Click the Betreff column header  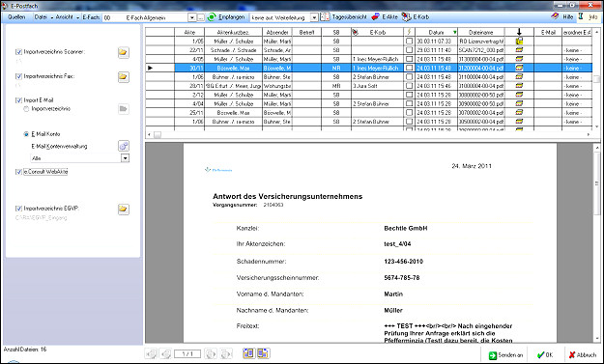click(x=306, y=32)
